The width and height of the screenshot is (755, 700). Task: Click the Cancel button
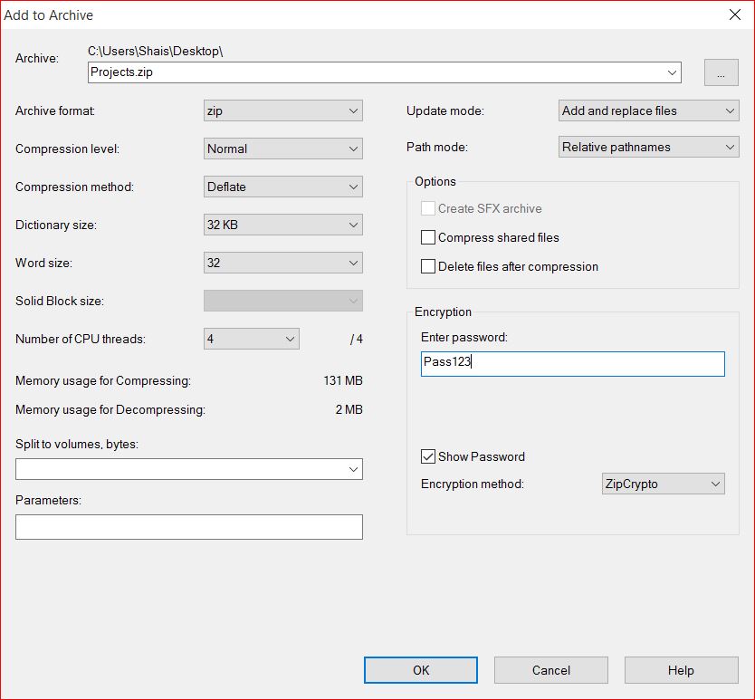550,670
